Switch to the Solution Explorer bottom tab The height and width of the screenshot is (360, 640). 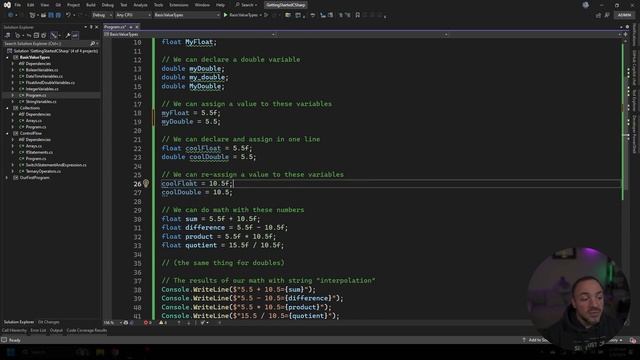pyautogui.click(x=19, y=322)
